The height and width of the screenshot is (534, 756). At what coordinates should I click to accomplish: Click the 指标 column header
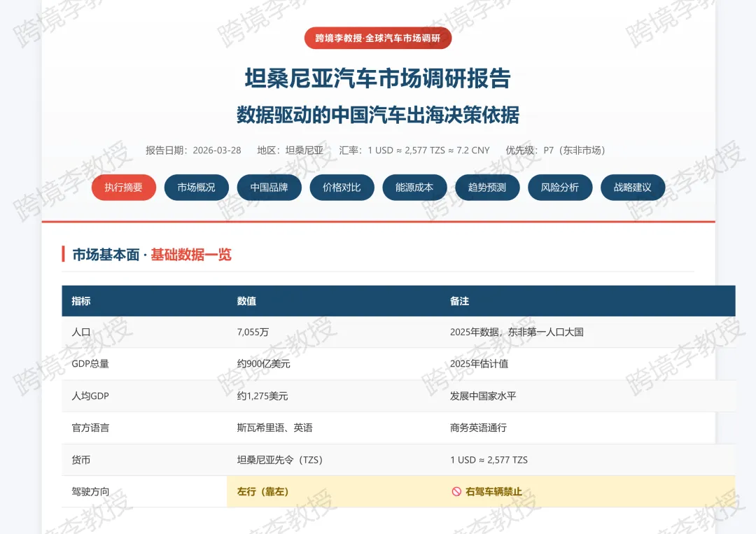click(81, 301)
